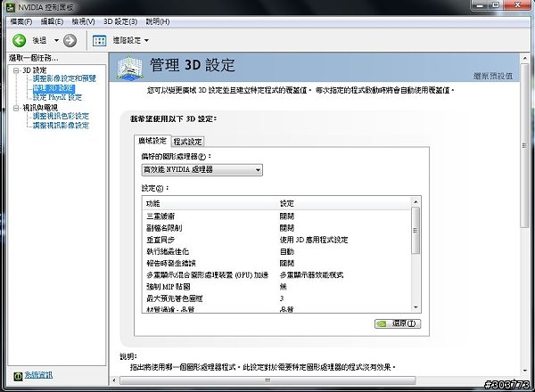Screen dimensions: 535x392
Task: Click the advanced settings view icon
Action: point(99,41)
